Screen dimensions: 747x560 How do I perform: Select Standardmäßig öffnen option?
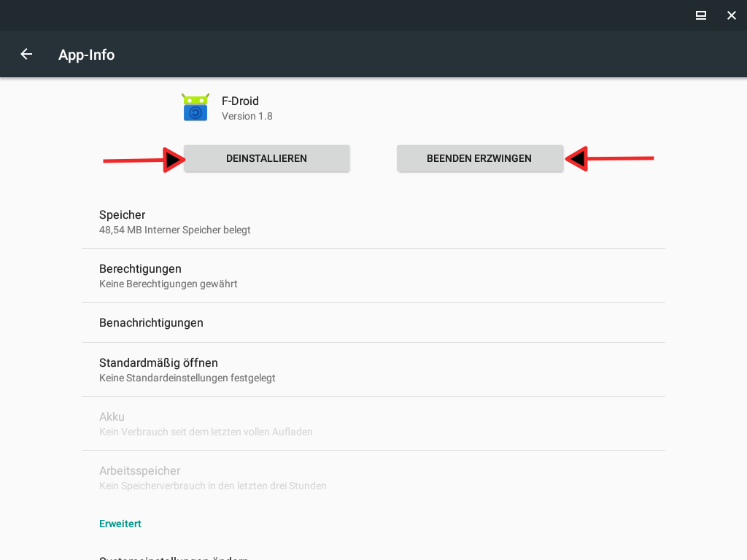373,370
